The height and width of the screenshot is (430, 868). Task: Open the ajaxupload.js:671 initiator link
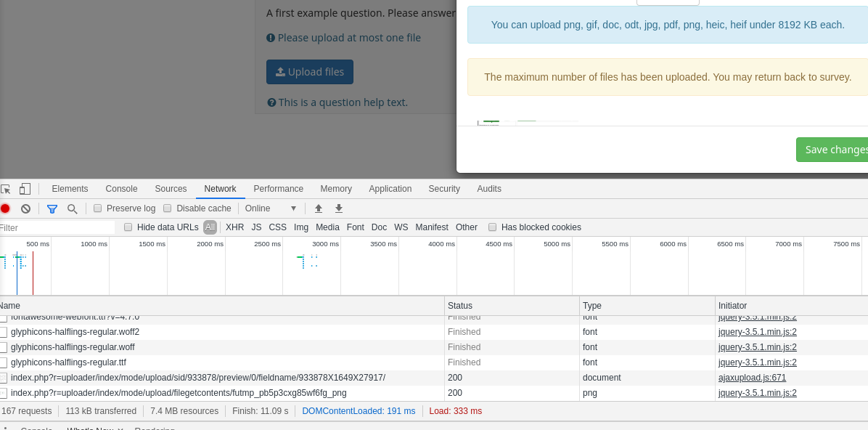point(752,378)
